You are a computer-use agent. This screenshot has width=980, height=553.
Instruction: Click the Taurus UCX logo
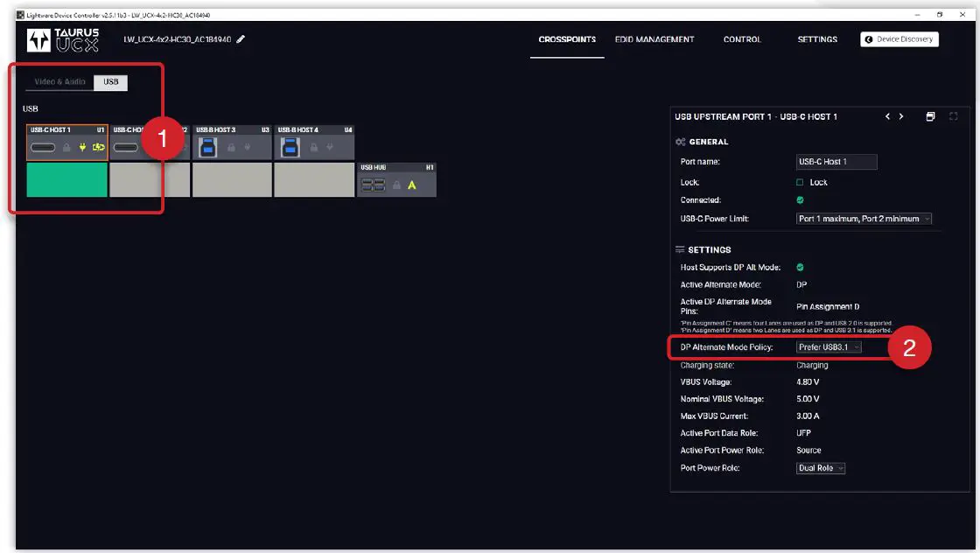[62, 40]
